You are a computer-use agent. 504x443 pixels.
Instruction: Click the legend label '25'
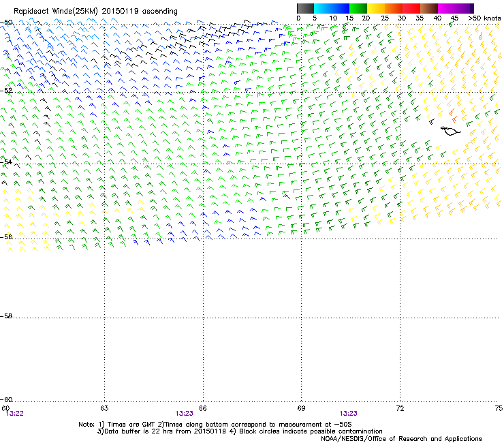(385, 18)
